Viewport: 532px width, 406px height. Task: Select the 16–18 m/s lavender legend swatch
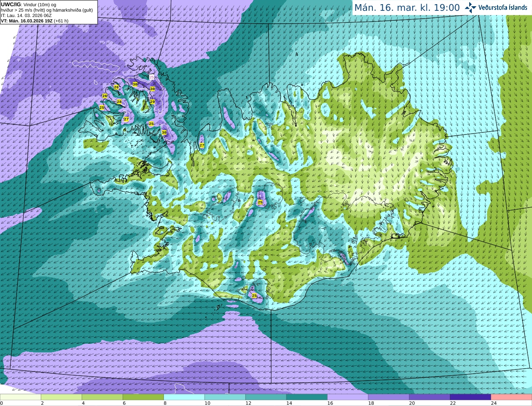click(348, 397)
